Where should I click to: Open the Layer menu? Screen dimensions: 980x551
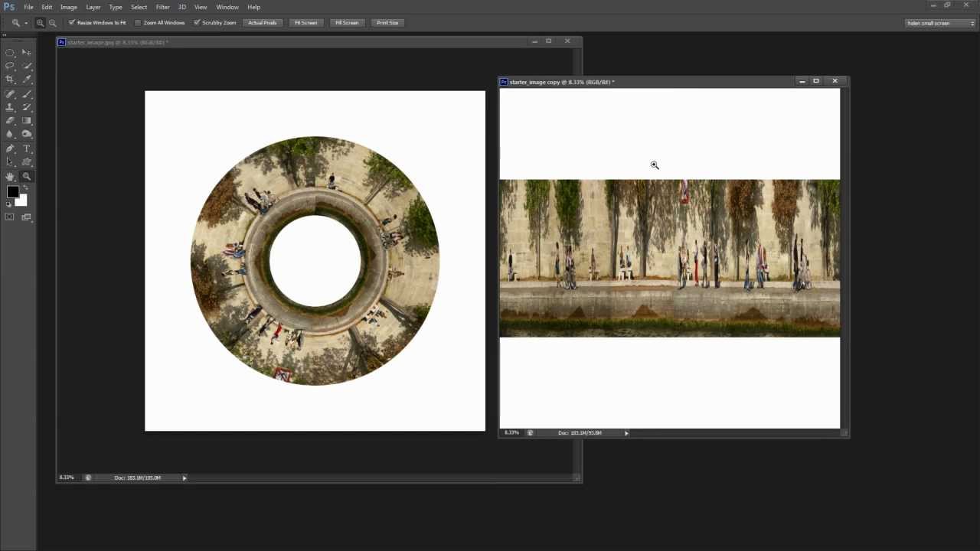coord(93,7)
